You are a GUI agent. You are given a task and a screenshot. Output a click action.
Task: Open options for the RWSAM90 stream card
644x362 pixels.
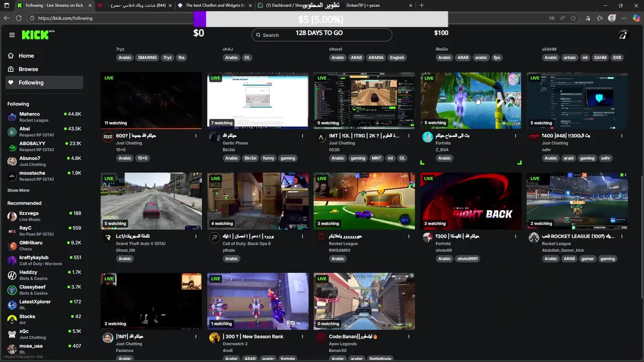pyautogui.click(x=409, y=236)
